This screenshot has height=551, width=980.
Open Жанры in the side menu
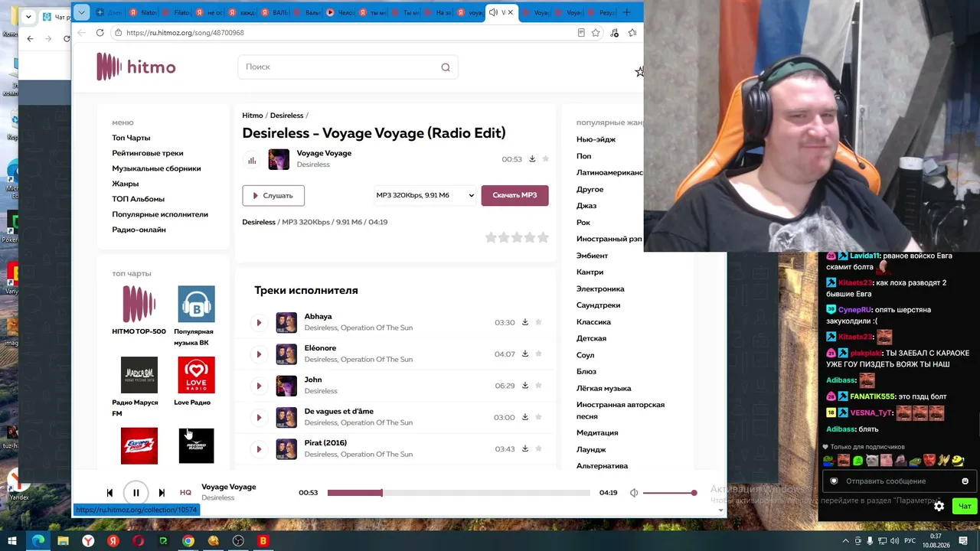(x=126, y=184)
